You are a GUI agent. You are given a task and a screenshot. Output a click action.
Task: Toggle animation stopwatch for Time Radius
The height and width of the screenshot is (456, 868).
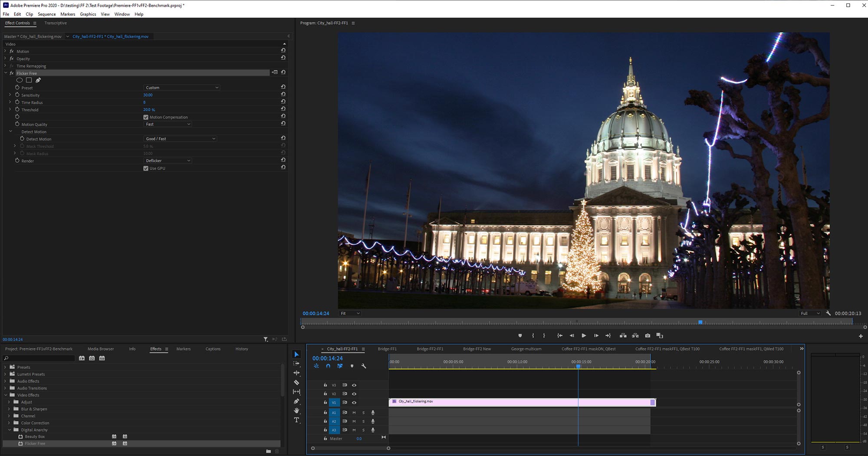click(17, 102)
